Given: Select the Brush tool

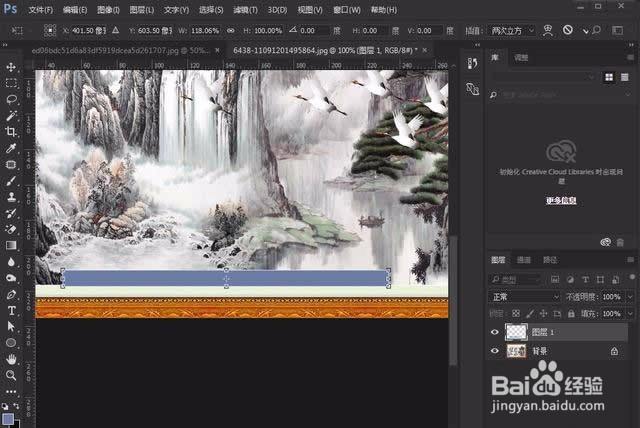Looking at the screenshot, I should tap(11, 180).
